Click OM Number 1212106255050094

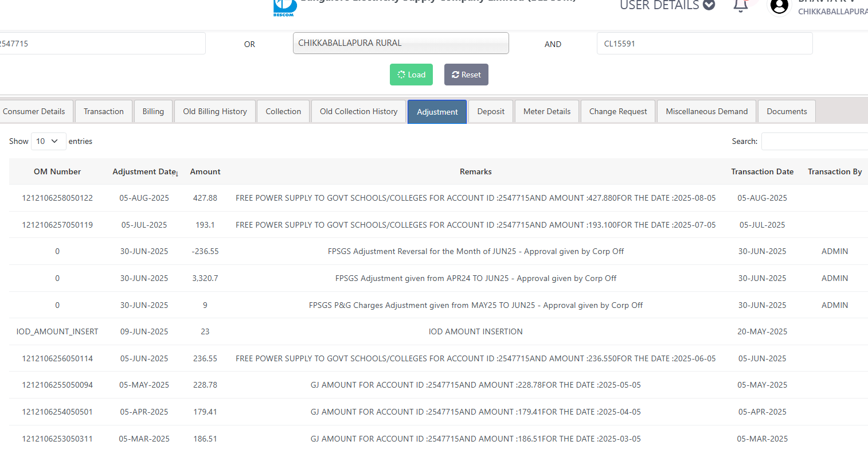pyautogui.click(x=57, y=385)
